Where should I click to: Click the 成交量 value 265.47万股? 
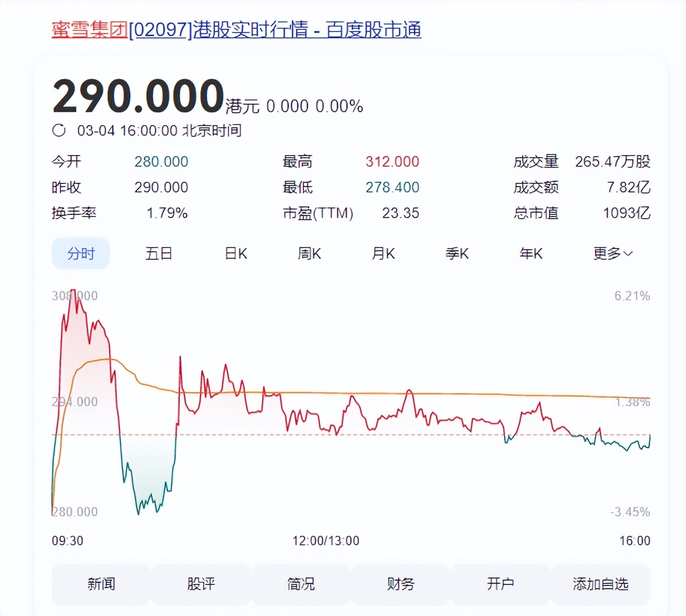(x=613, y=161)
